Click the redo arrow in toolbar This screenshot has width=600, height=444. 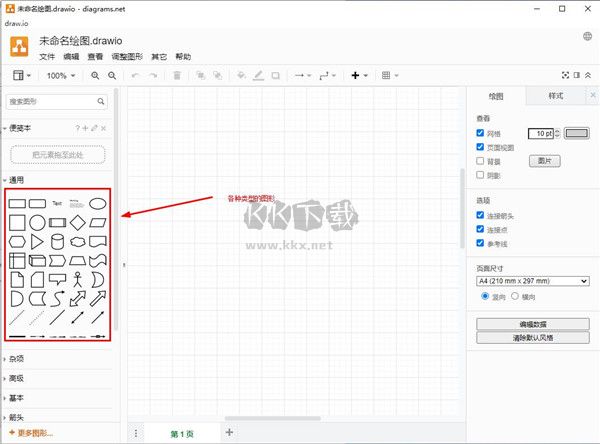point(153,75)
